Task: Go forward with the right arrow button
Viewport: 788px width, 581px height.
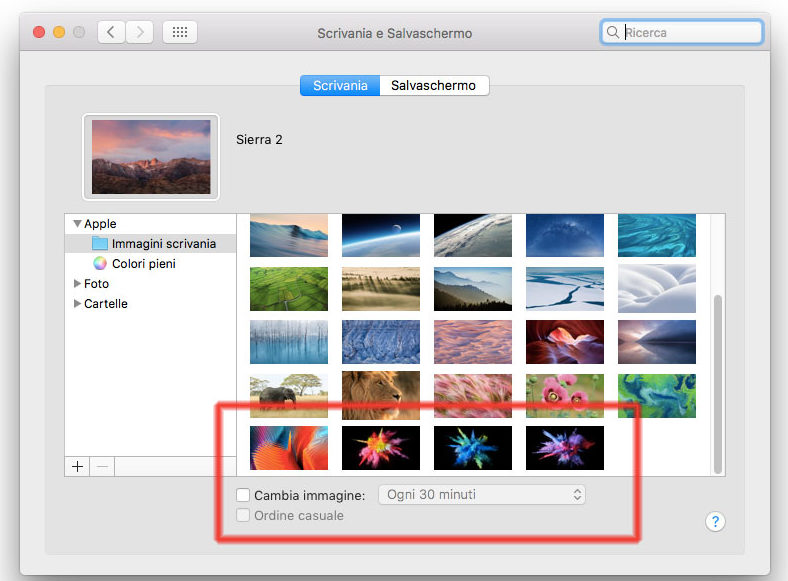Action: 140,33
